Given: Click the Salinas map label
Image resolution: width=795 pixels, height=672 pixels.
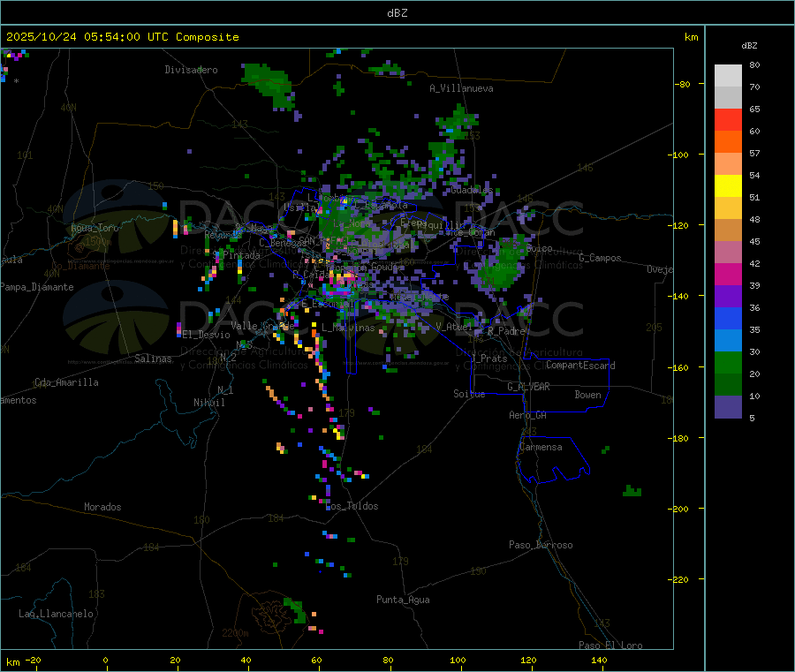Looking at the screenshot, I should coord(153,359).
